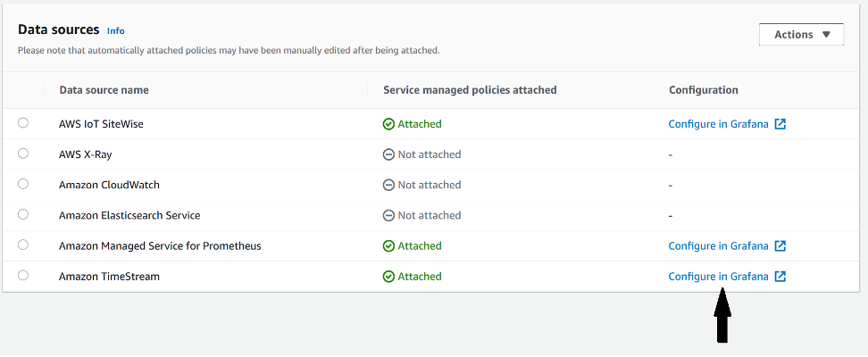Select the Amazon Elasticsearch Service radio button
868x357 pixels.
[x=22, y=214]
